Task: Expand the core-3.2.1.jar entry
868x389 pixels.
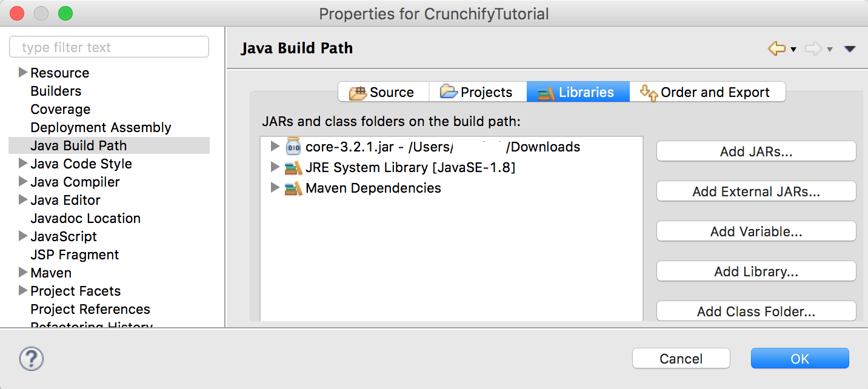Action: pyautogui.click(x=275, y=147)
